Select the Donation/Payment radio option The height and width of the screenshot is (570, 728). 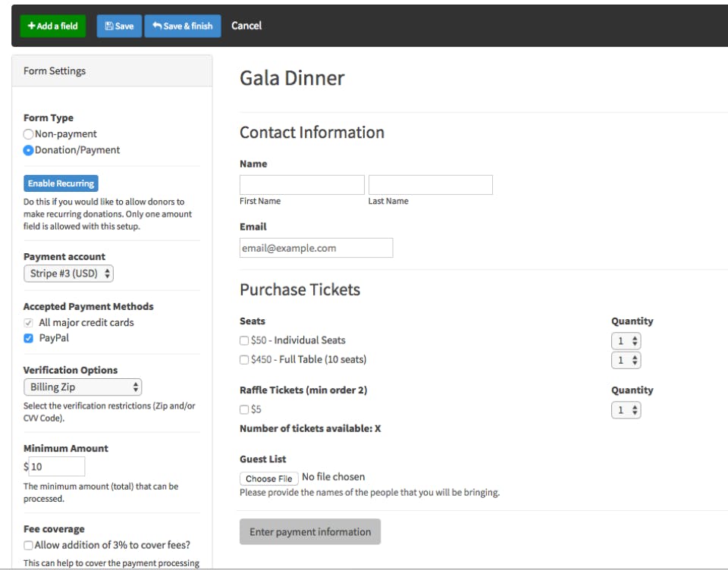pyautogui.click(x=29, y=150)
